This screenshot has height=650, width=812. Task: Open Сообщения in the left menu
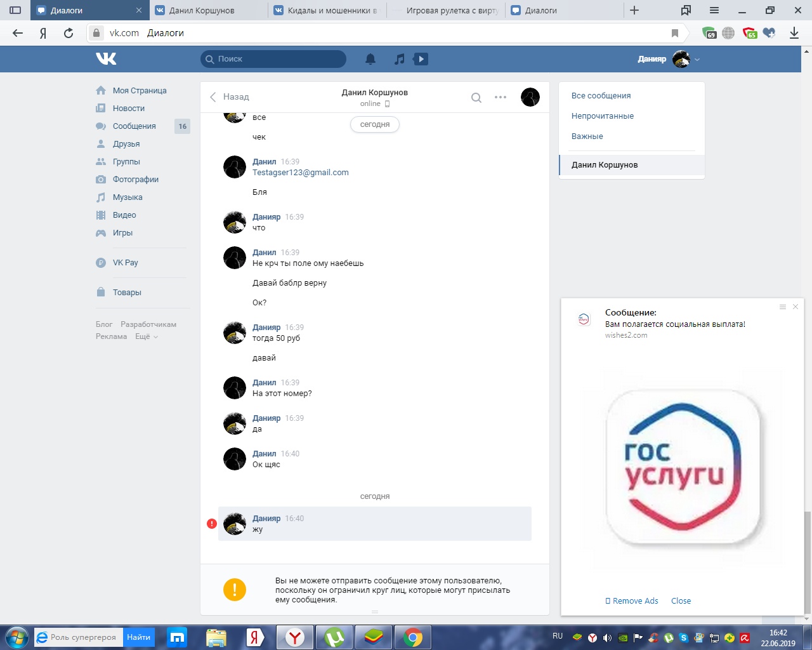pyautogui.click(x=134, y=126)
